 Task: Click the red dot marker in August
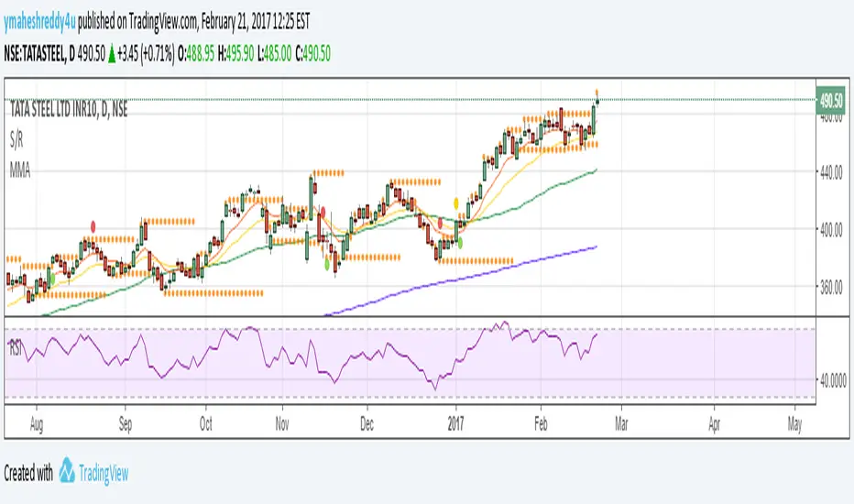pyautogui.click(x=93, y=225)
